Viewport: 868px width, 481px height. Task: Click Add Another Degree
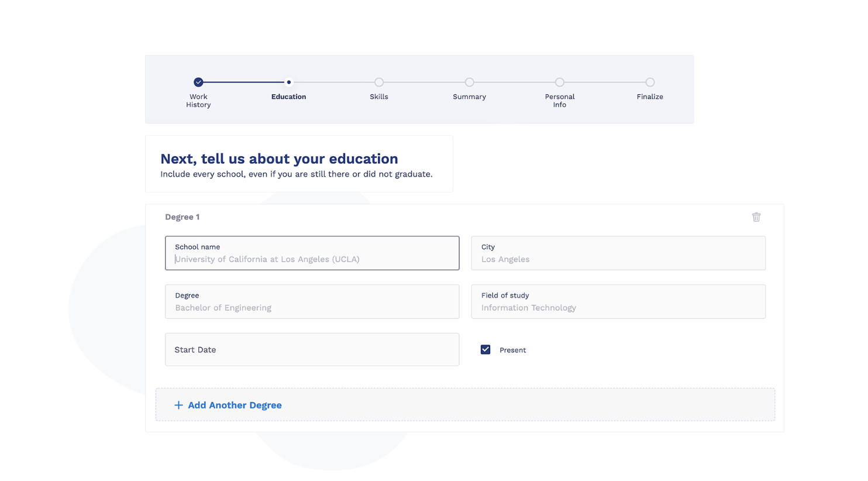pos(235,405)
